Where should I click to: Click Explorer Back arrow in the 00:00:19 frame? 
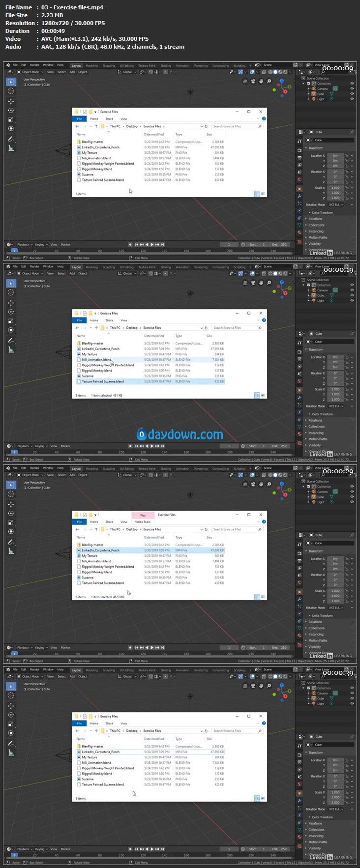[77, 328]
